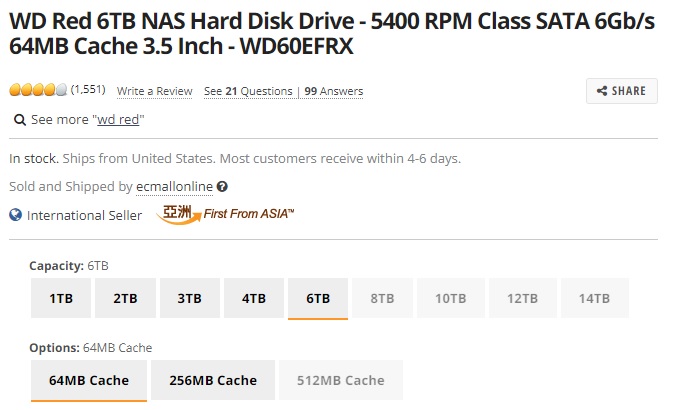
Task: Open the 99 Answers link
Action: tap(333, 91)
